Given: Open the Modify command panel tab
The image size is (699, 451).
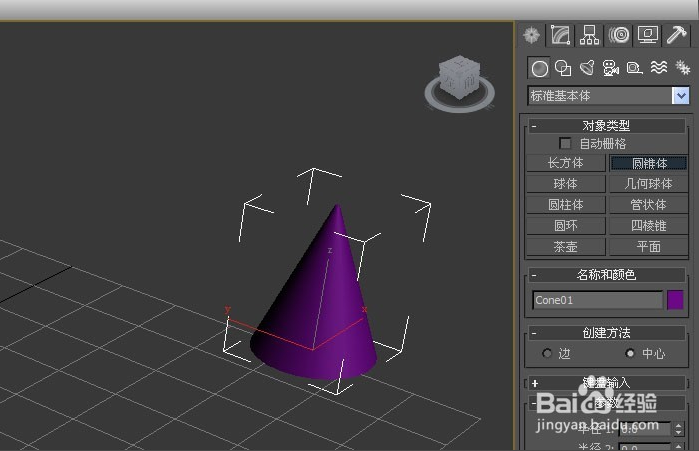Looking at the screenshot, I should [x=561, y=35].
